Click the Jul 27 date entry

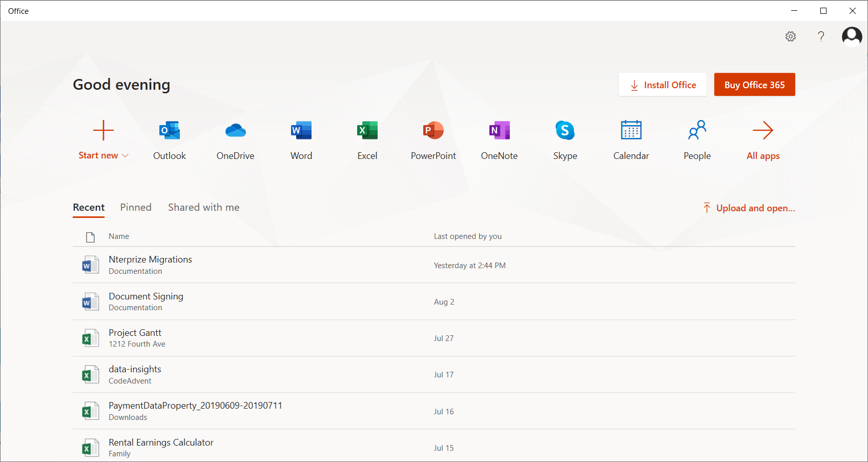coord(444,338)
